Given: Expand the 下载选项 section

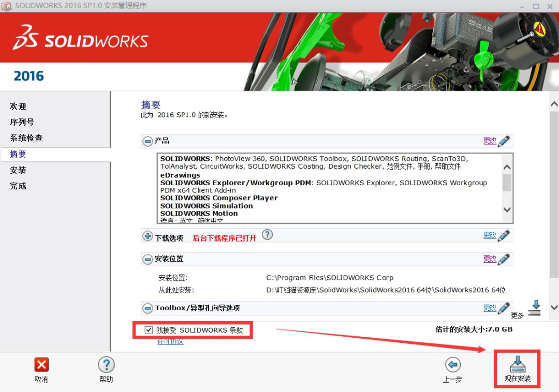Looking at the screenshot, I should click(x=147, y=236).
